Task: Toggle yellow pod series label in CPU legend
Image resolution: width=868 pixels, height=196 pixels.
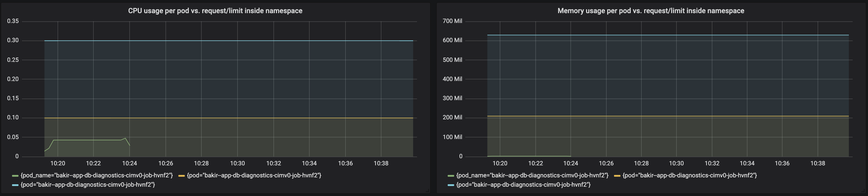Action: (x=254, y=175)
